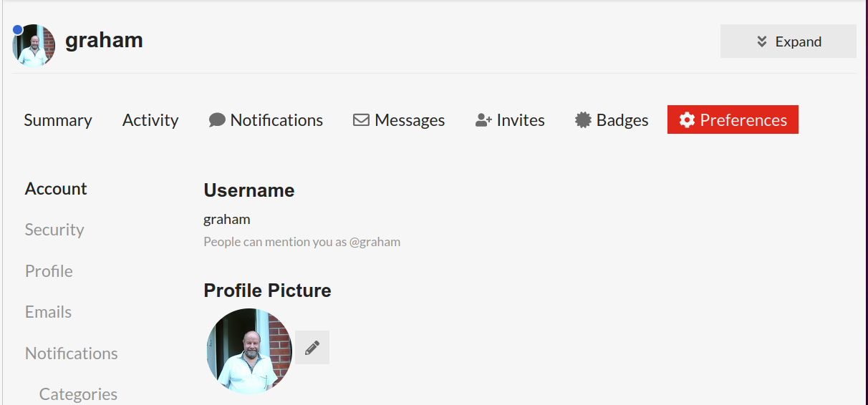The width and height of the screenshot is (868, 405).
Task: Open Security preferences section
Action: [54, 230]
